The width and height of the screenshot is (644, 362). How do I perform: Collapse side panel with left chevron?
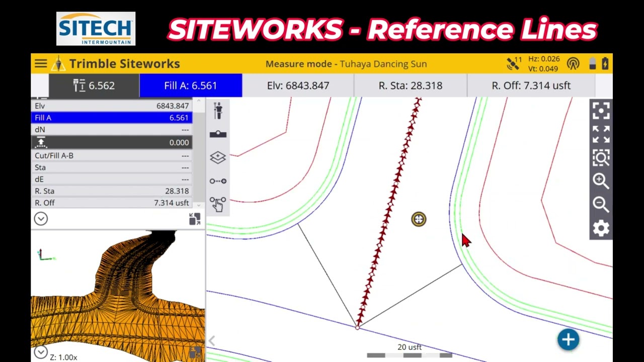click(x=212, y=341)
